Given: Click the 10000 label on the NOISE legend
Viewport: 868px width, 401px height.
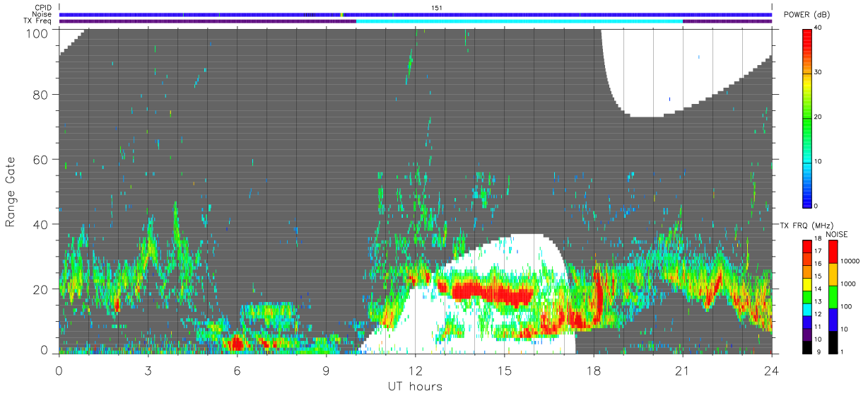Looking at the screenshot, I should point(849,262).
